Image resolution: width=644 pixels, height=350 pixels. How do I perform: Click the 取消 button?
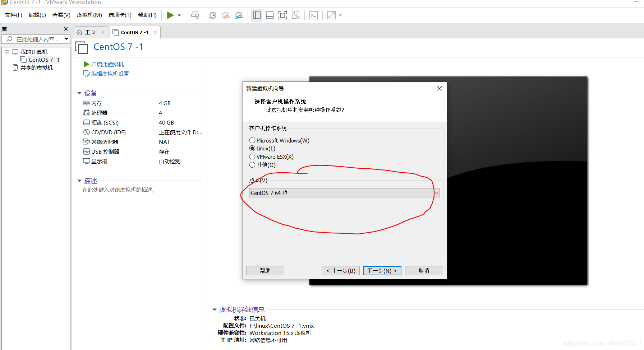424,271
